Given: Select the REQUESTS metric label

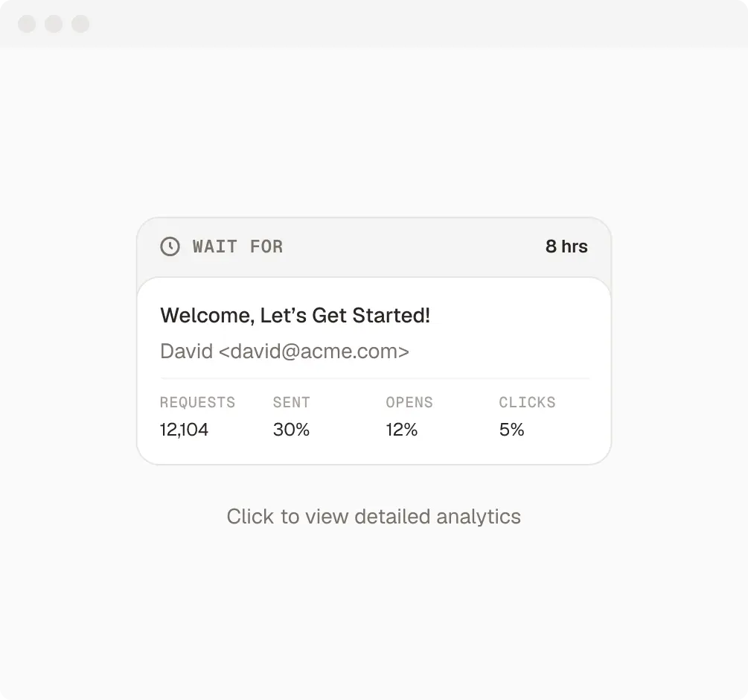Looking at the screenshot, I should coord(197,403).
